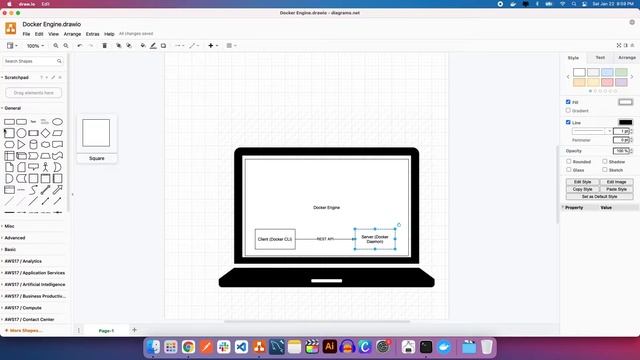Click the Copy Style button
Image resolution: width=640 pixels, height=360 pixels.
point(582,189)
